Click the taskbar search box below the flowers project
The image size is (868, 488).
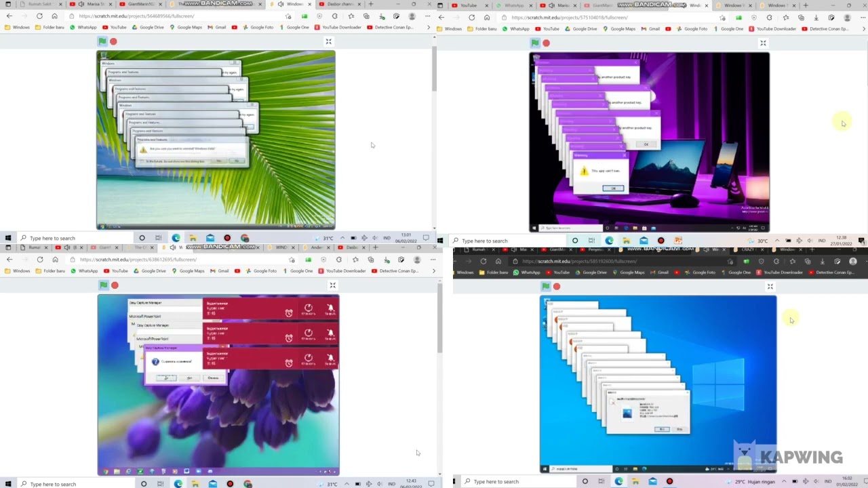[x=75, y=484]
